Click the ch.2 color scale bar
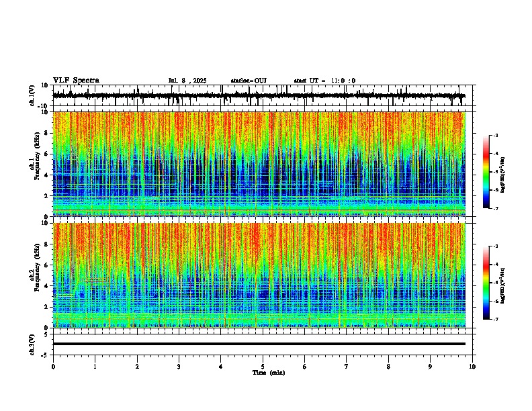Image resolution: width=532 pixels, height=411 pixels. point(486,283)
